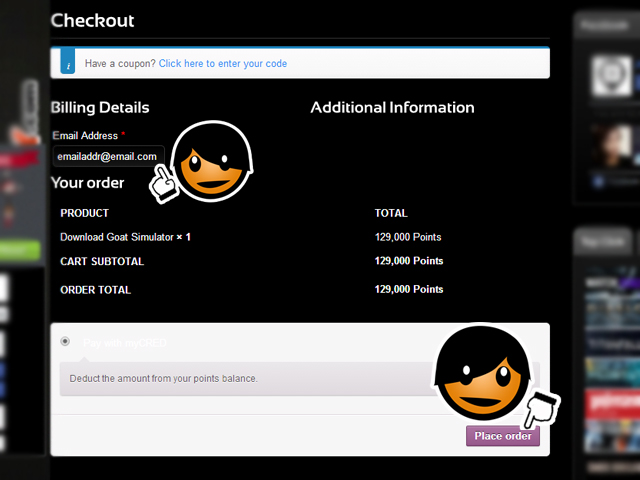Focus the Email Address input field

[107, 156]
